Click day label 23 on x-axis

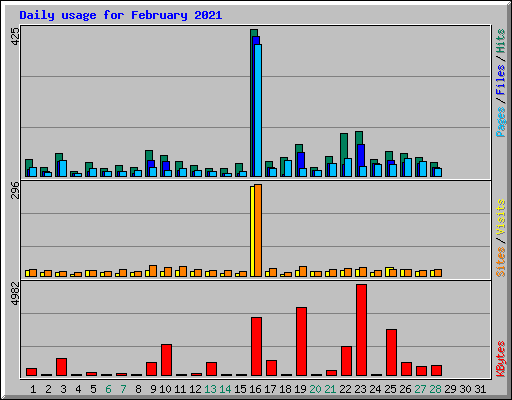(360, 389)
